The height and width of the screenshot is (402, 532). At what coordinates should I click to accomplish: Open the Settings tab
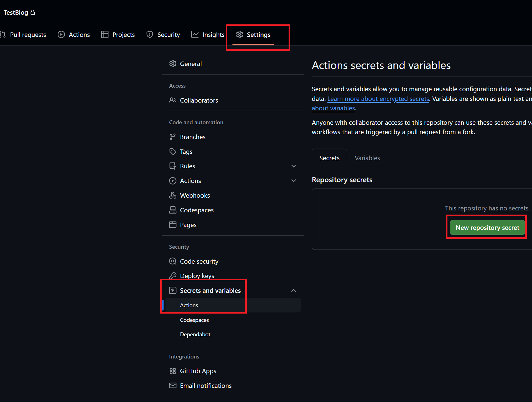253,35
